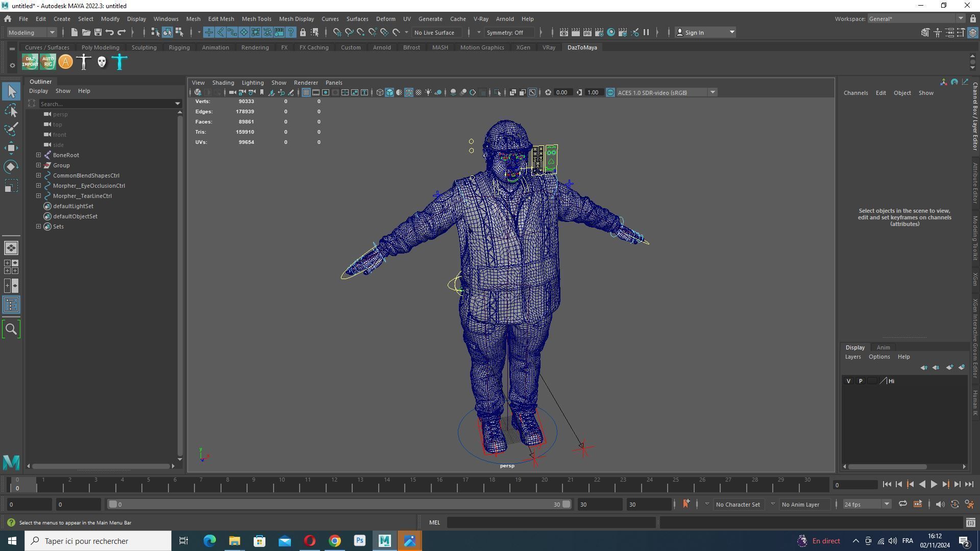Screen dimensions: 980x551
Task: Toggle the viewport grid display
Action: 306,93
